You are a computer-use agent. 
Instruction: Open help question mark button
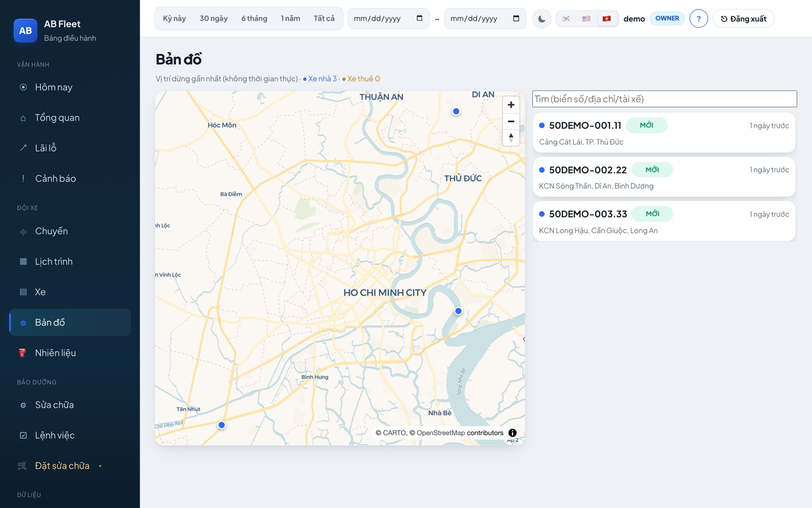[699, 19]
